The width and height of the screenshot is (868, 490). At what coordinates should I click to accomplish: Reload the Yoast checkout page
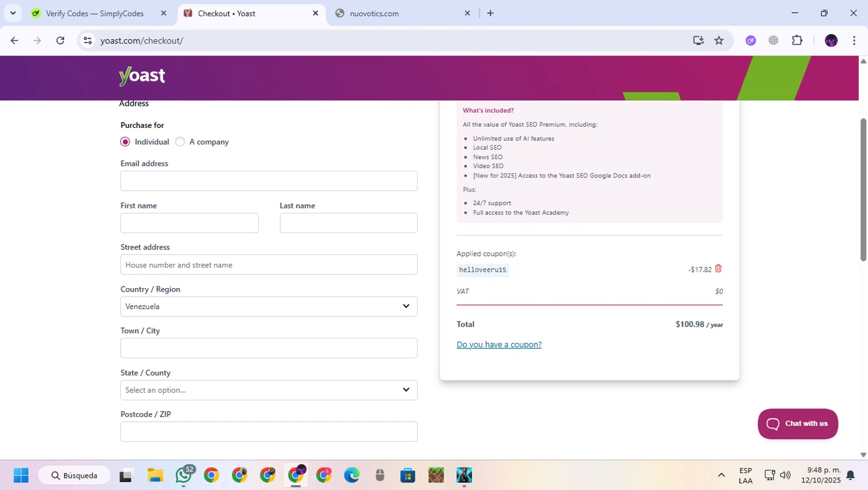click(x=60, y=40)
